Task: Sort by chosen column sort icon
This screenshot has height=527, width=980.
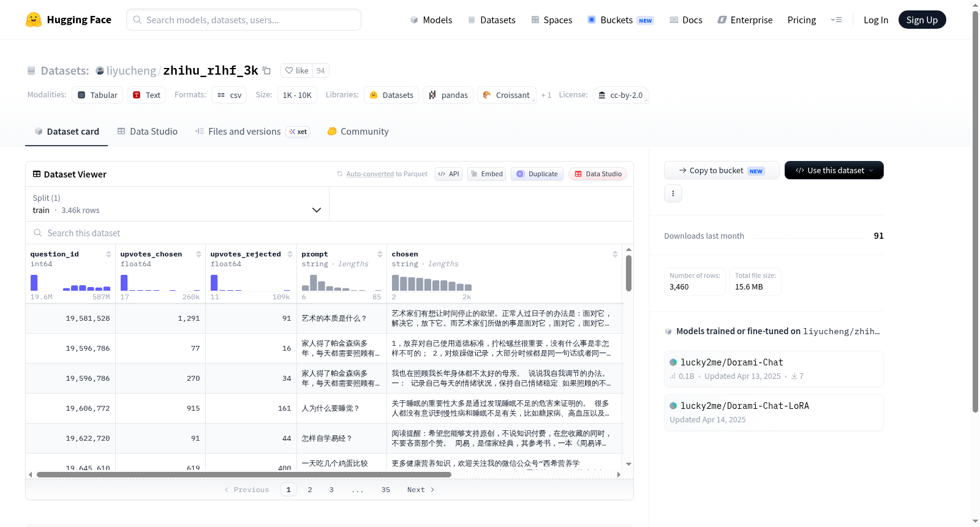Action: [615, 254]
